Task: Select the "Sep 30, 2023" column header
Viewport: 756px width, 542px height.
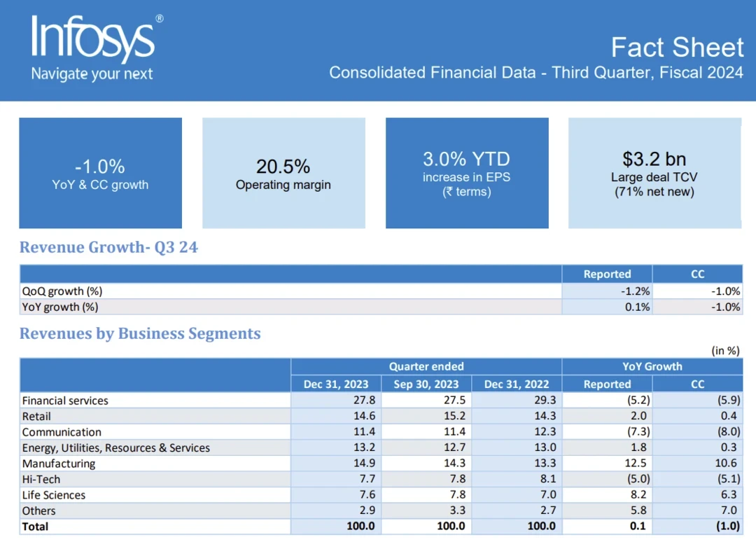Action: point(426,384)
